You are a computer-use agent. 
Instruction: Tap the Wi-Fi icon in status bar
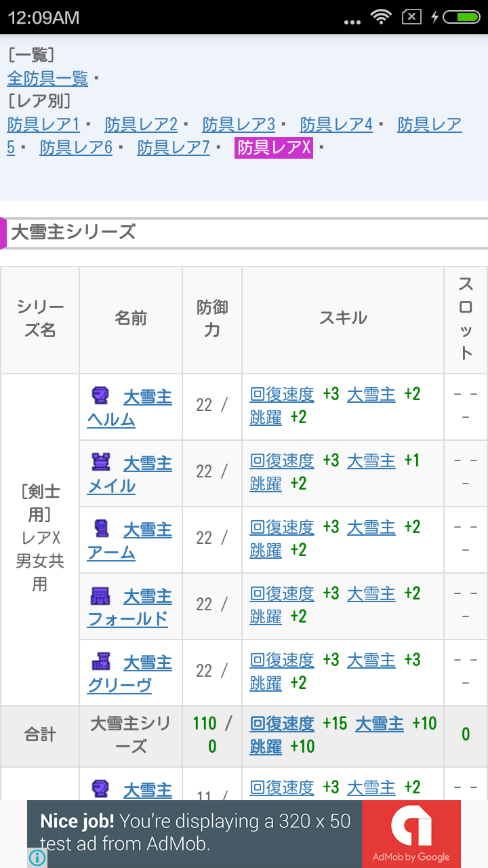point(381,17)
